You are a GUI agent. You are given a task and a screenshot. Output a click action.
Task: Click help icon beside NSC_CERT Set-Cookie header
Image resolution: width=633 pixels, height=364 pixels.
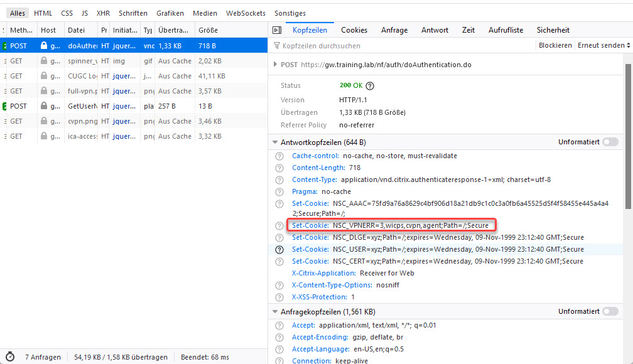(x=279, y=262)
